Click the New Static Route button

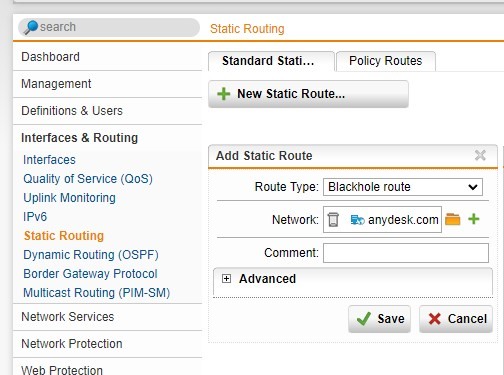pos(308,94)
